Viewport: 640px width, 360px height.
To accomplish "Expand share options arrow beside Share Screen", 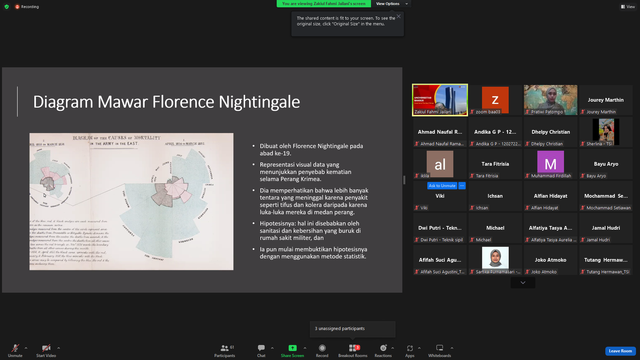I will point(305,348).
